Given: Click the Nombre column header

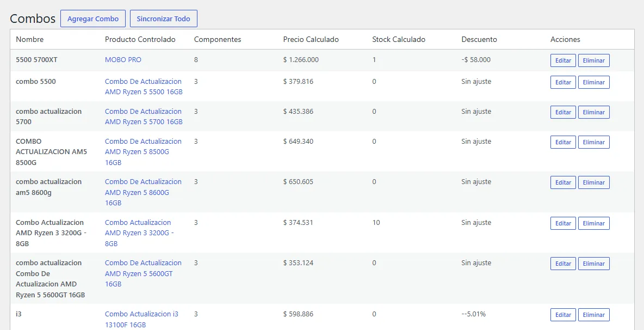Looking at the screenshot, I should 29,39.
